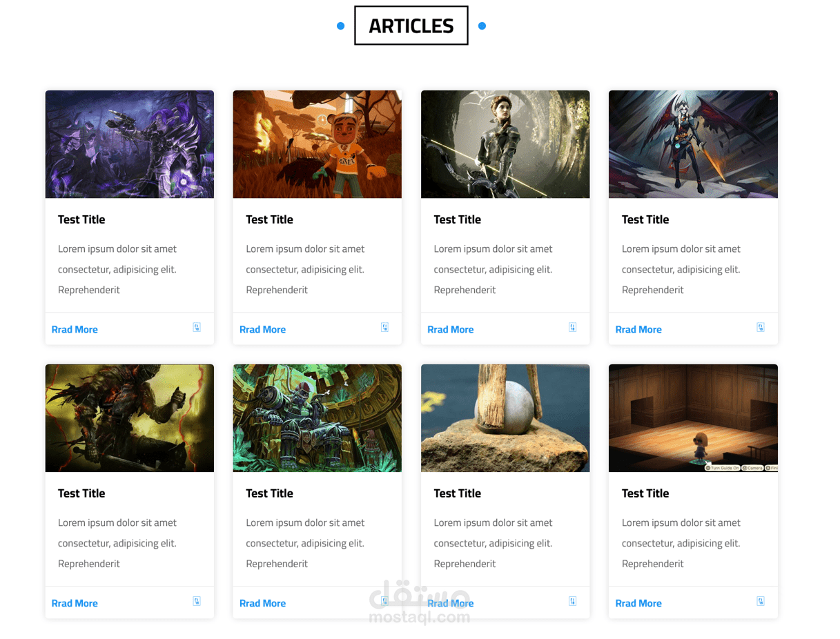
Task: Open Rrad More on the purple armored gunner card
Action: [x=75, y=329]
